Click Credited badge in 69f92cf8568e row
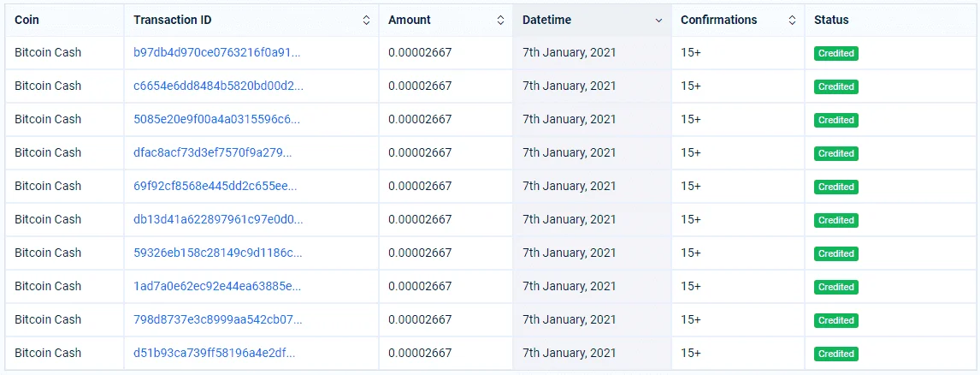 pyautogui.click(x=836, y=187)
